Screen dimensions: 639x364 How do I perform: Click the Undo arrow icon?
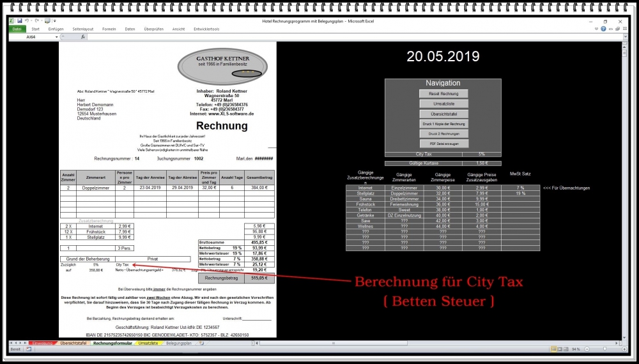point(27,21)
